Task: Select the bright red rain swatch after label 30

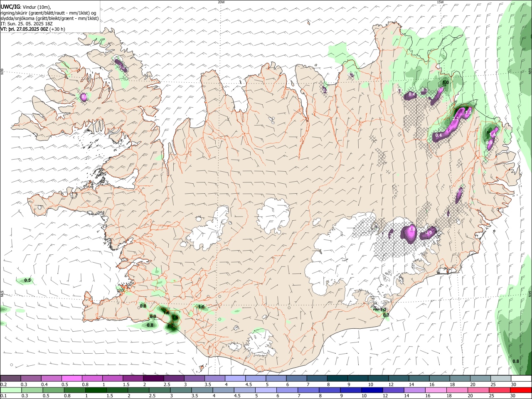Action: tap(521, 390)
